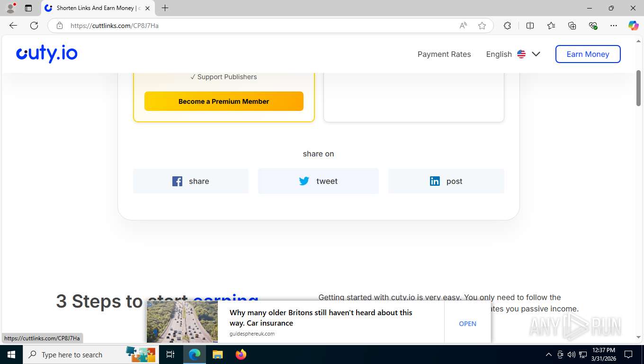Click the cuty.io logo
Viewport: 644px width, 364px height.
point(47,54)
